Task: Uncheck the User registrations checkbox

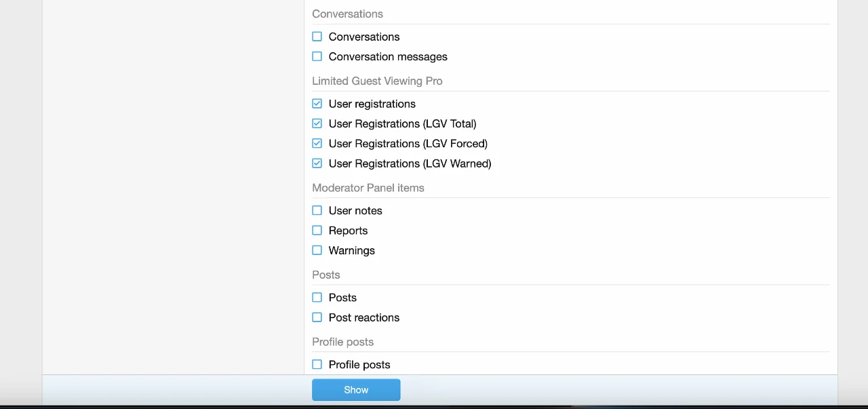Action: coord(317,104)
